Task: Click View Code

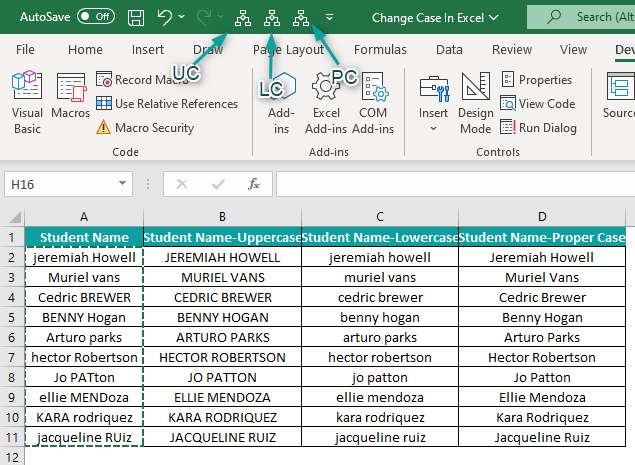Action: pos(537,104)
